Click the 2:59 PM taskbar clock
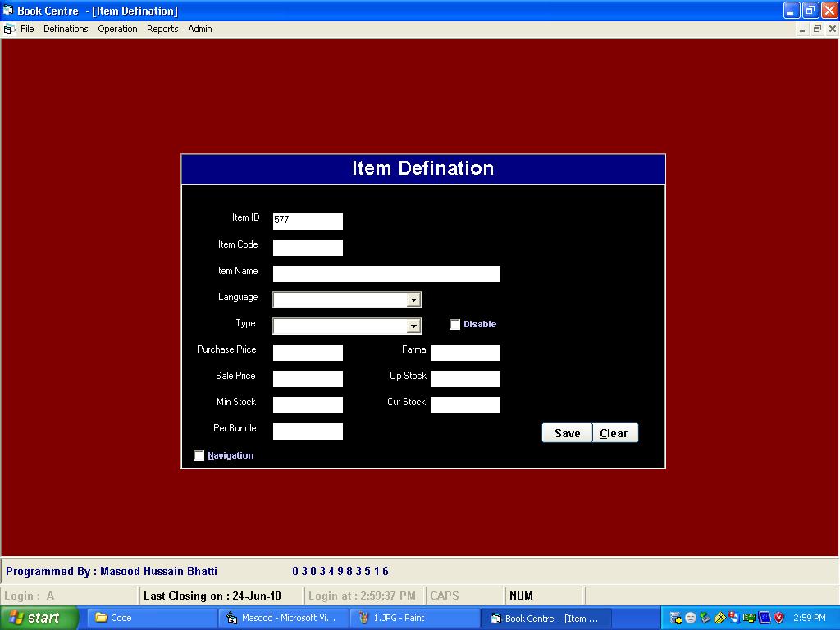This screenshot has width=840, height=630. click(810, 618)
